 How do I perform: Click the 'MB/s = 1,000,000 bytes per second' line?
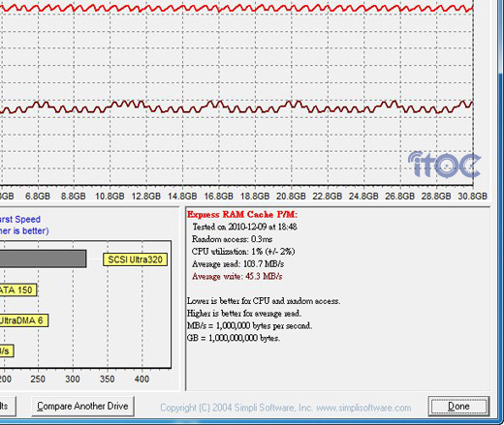pos(249,325)
